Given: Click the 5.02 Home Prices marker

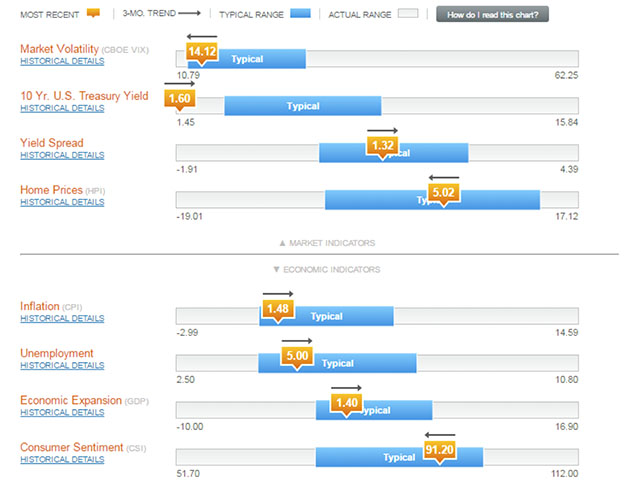Looking at the screenshot, I should 442,192.
